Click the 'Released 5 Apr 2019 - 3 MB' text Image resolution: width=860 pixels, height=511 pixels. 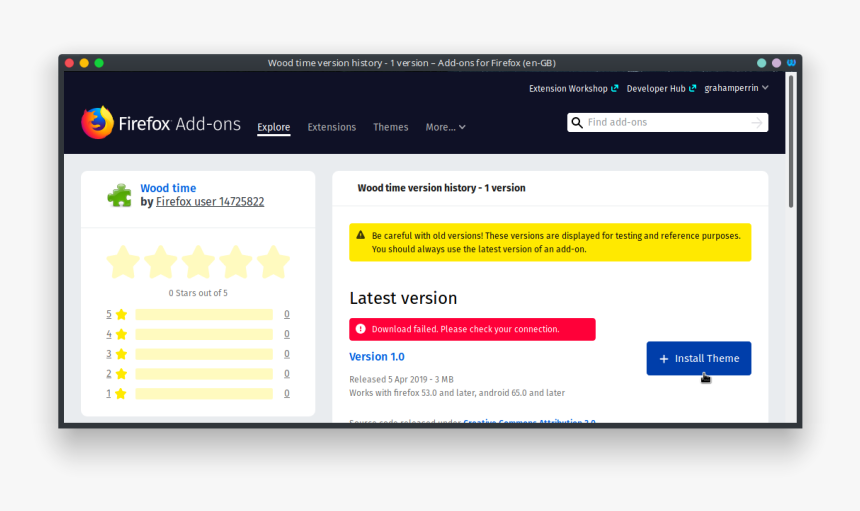pyautogui.click(x=401, y=379)
